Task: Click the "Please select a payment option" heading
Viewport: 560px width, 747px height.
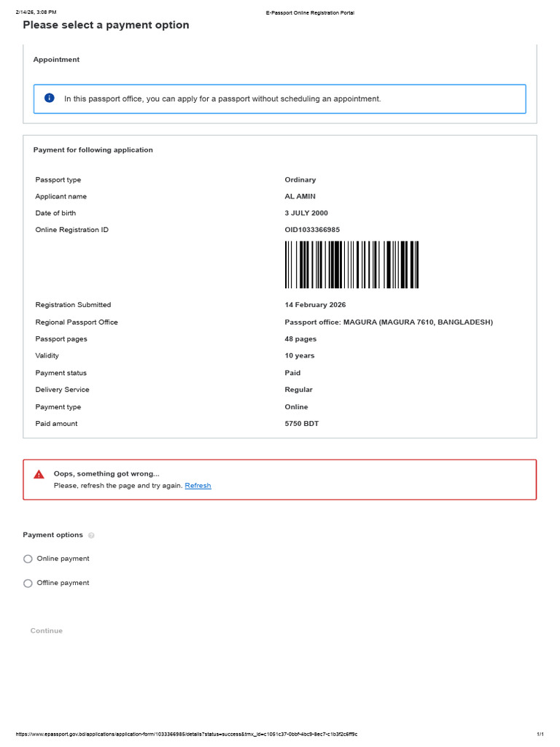Action: (106, 26)
